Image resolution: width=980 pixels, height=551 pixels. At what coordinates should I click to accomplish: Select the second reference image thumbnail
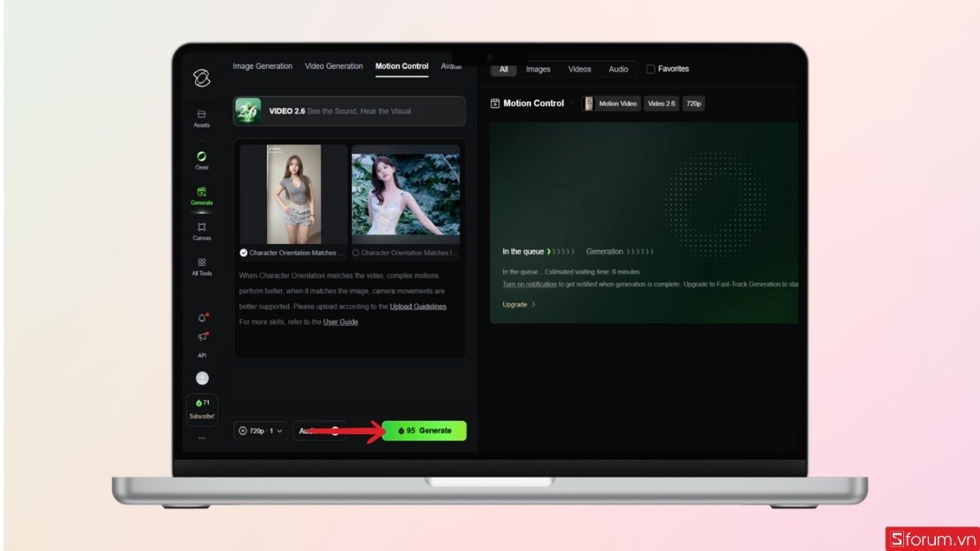tap(406, 193)
